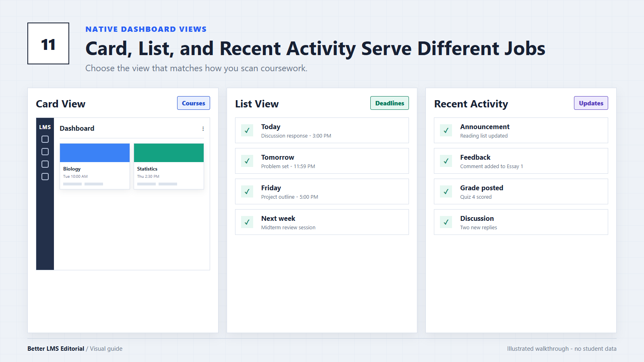Screen dimensions: 644x362
Task: Click the Next week row title
Action: tap(278, 218)
